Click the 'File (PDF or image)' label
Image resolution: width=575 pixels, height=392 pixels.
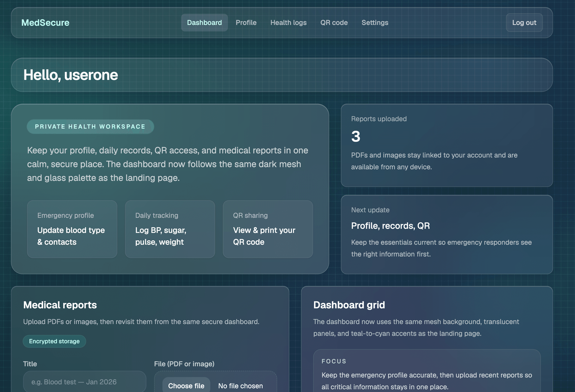(184, 364)
